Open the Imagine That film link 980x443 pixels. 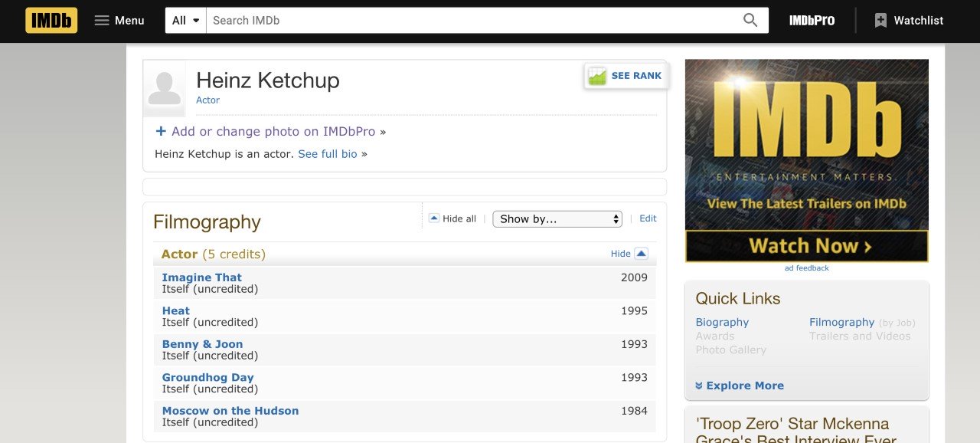pyautogui.click(x=202, y=277)
